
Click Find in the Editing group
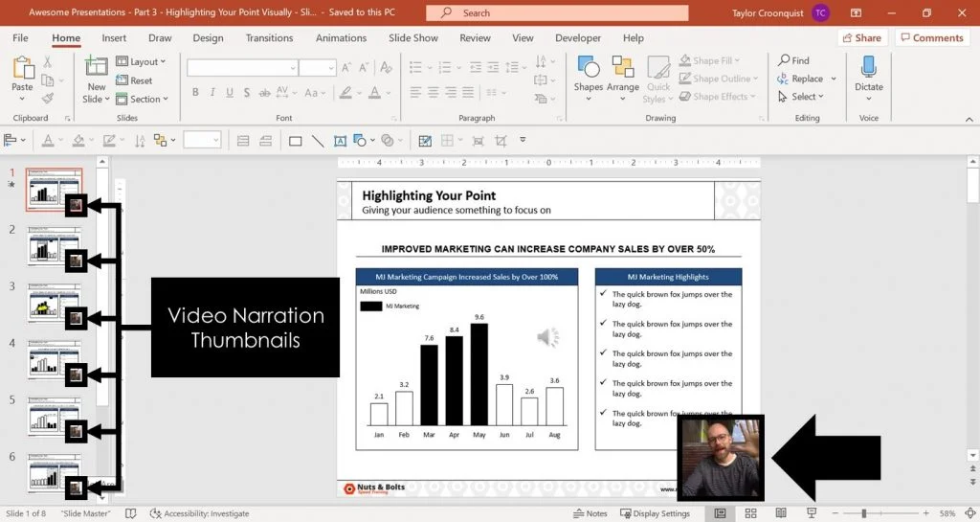tap(793, 60)
